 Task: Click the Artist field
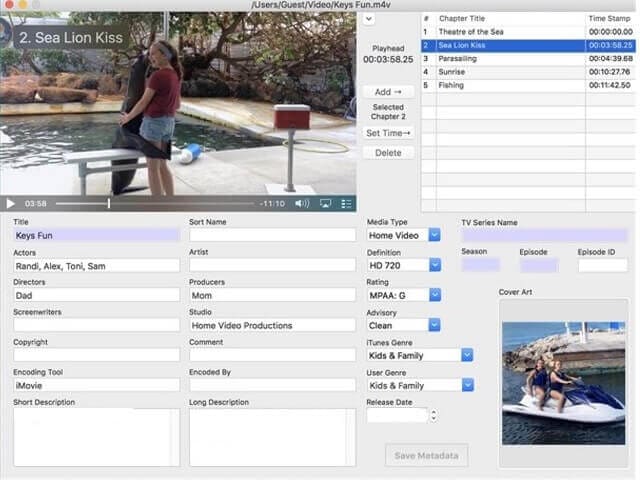pos(272,265)
